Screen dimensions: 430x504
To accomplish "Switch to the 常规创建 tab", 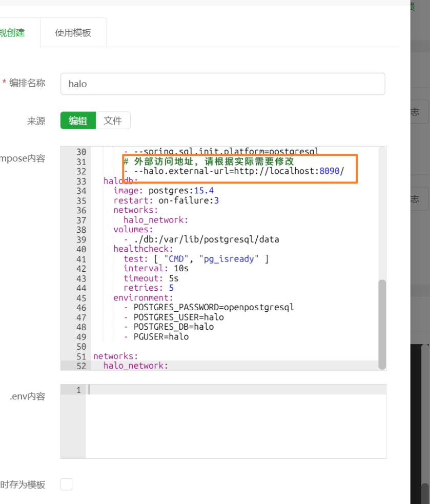I will [12, 32].
